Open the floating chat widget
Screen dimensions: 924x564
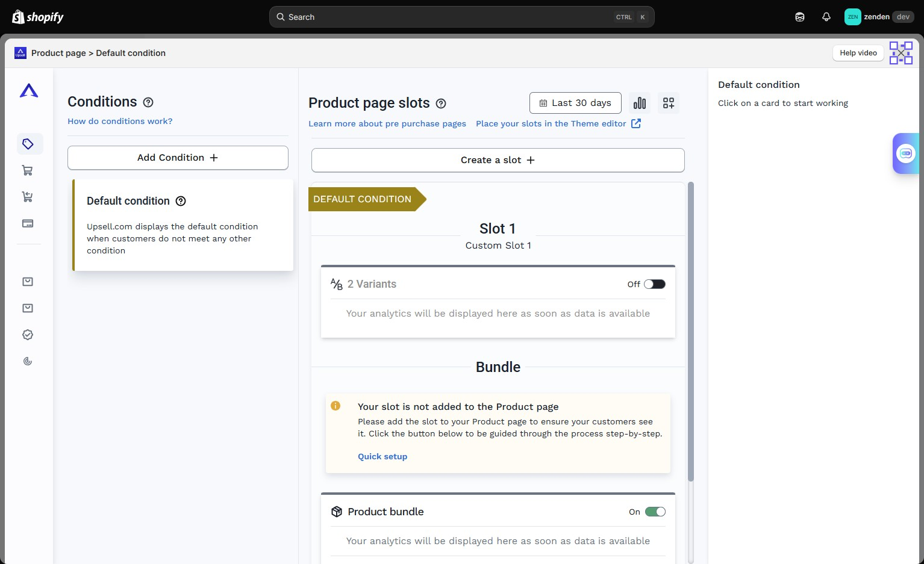pyautogui.click(x=906, y=153)
